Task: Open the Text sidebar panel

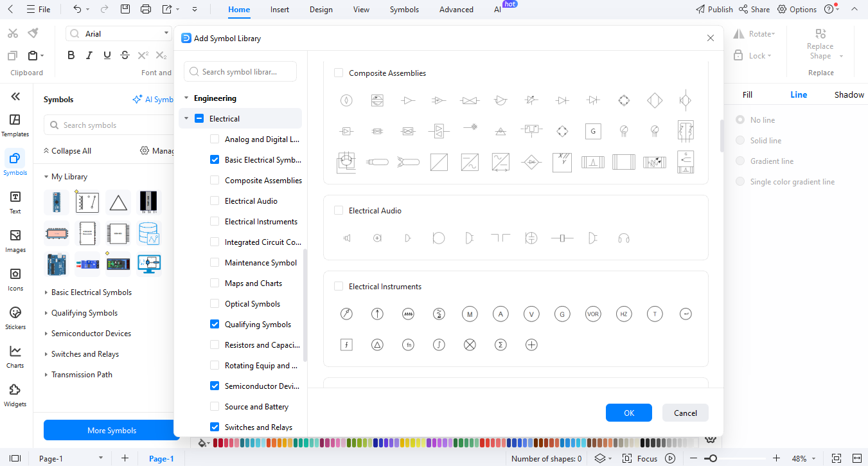Action: coord(15,202)
